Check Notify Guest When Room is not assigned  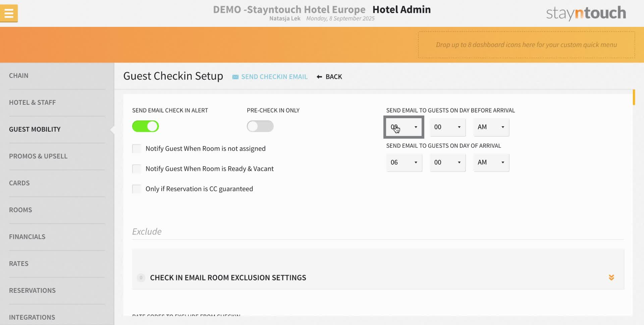[x=137, y=148]
